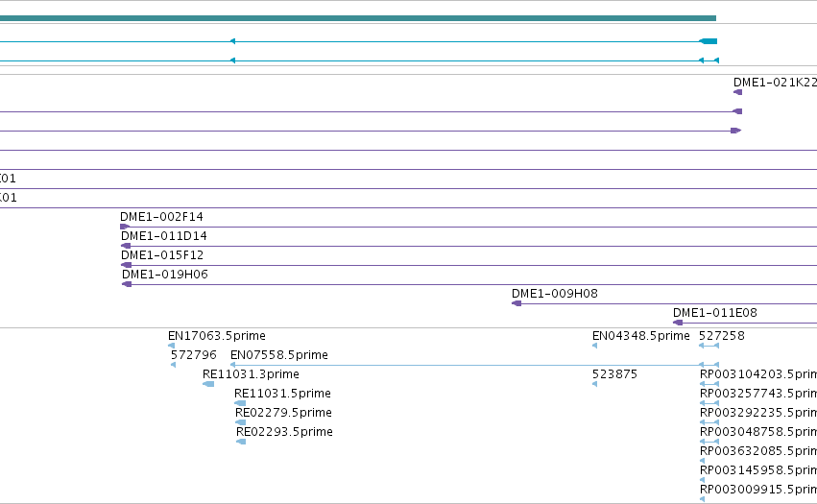The height and width of the screenshot is (504, 817).
Task: Select the EN17063.5prime EST label
Action: (x=217, y=336)
